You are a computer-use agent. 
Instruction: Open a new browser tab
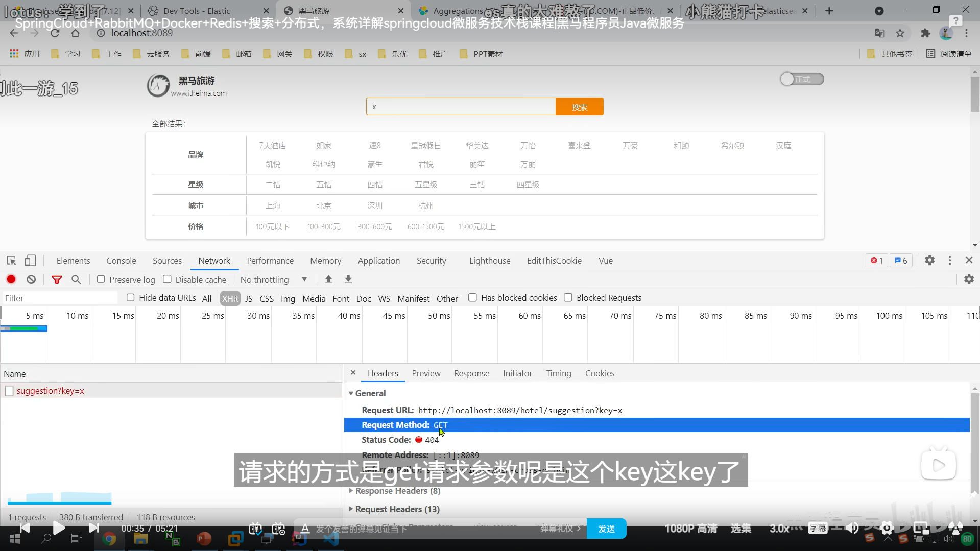[x=829, y=11]
